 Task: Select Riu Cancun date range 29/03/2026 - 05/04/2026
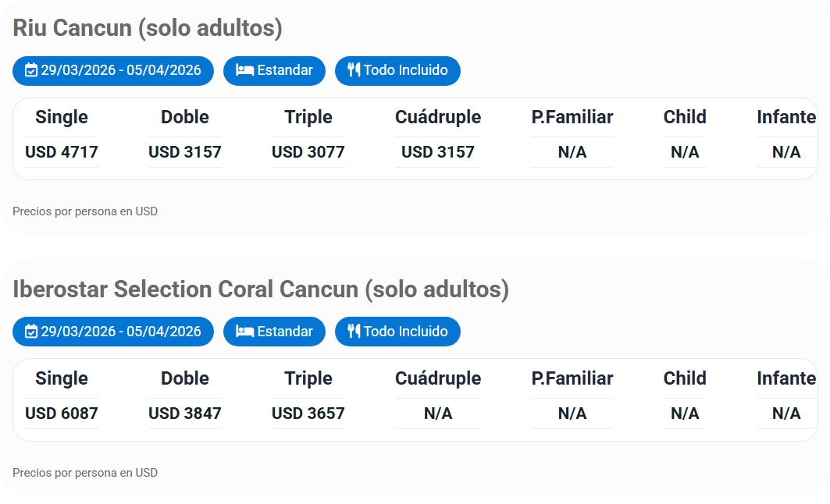point(120,70)
